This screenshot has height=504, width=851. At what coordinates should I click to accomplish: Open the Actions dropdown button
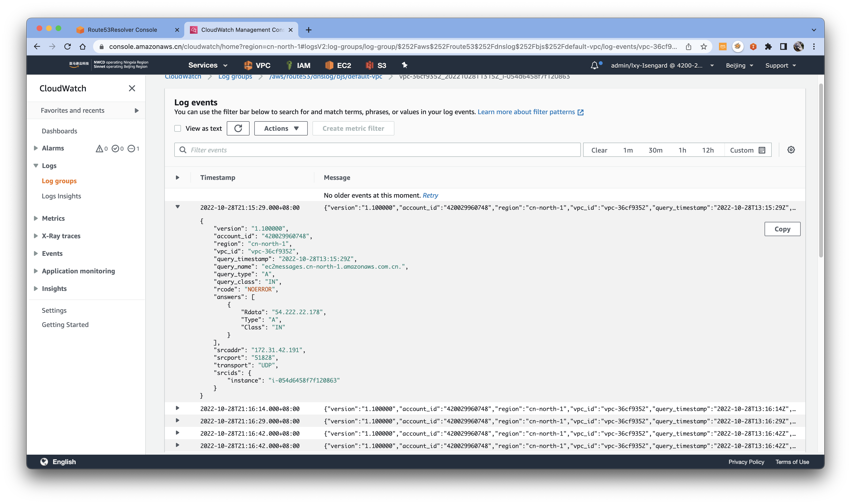(x=281, y=128)
